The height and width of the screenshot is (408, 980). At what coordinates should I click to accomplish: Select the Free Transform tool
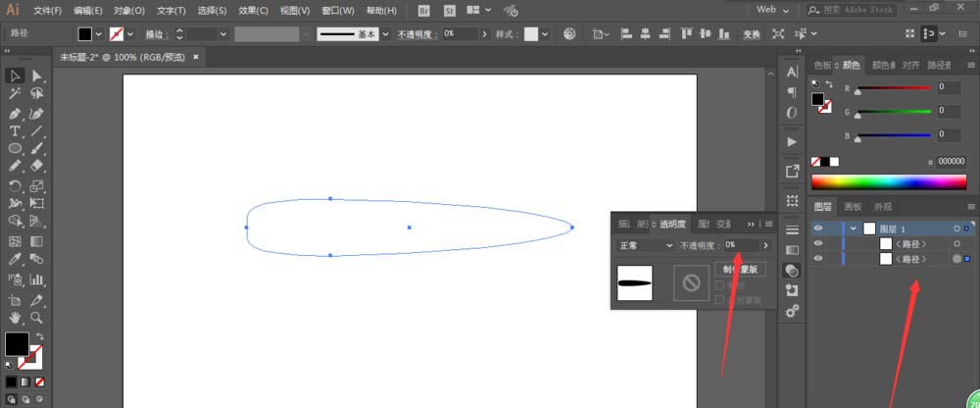coord(37,203)
